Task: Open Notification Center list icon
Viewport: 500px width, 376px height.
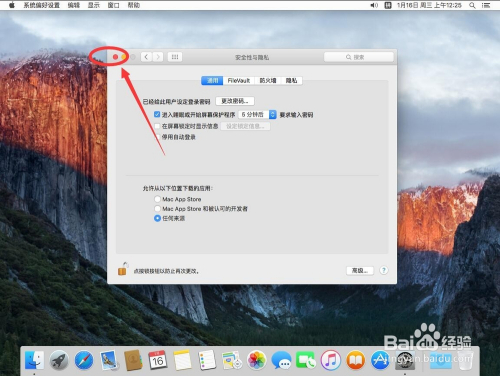Action: coord(486,5)
